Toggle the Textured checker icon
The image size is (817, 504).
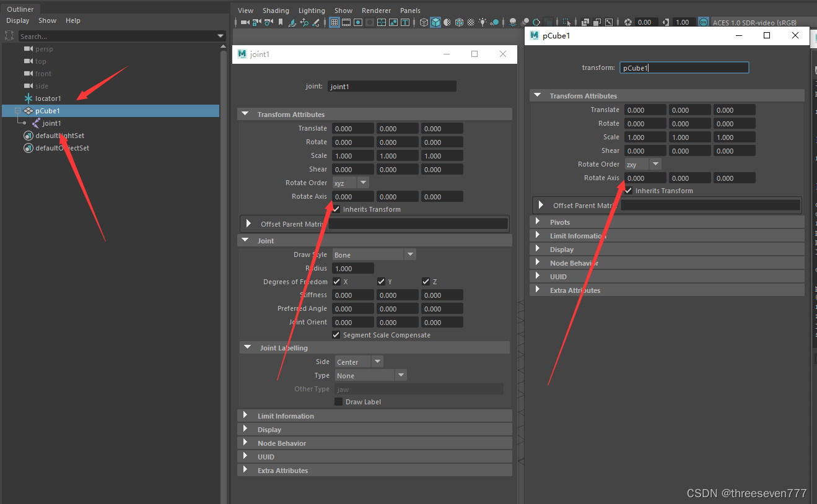(471, 22)
